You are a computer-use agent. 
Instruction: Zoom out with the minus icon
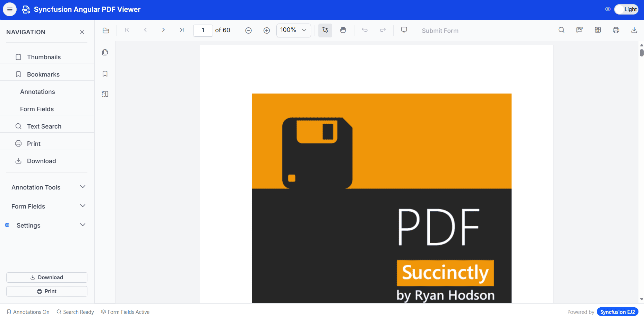tap(248, 30)
